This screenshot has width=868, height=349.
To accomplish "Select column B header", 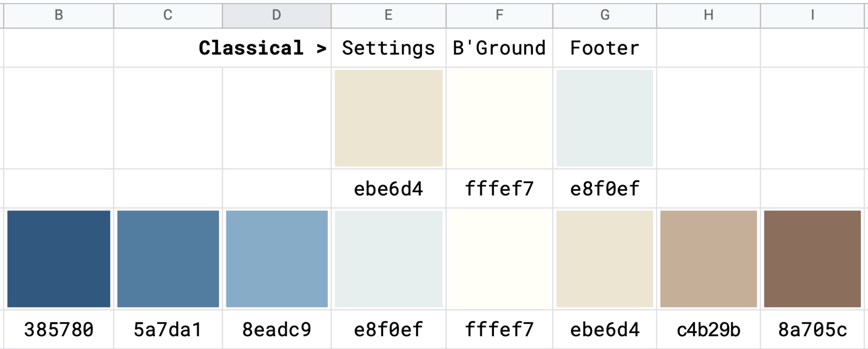I will (x=58, y=15).
